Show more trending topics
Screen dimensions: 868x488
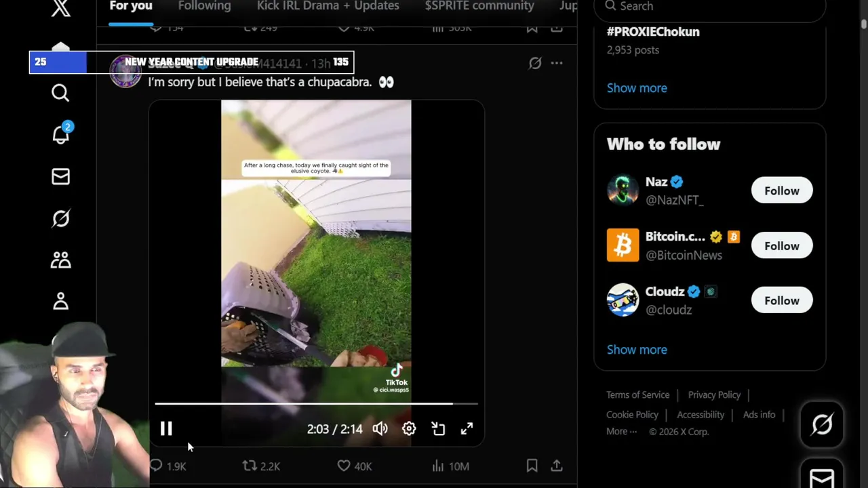pos(637,88)
